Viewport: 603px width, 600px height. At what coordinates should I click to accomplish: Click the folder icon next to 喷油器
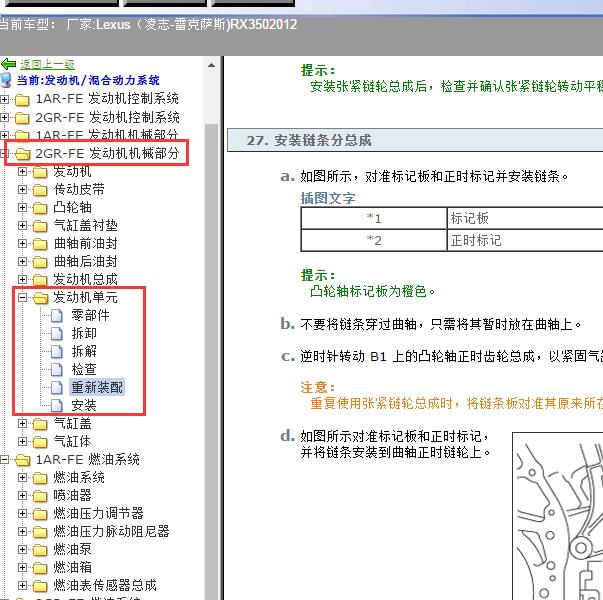(40, 496)
